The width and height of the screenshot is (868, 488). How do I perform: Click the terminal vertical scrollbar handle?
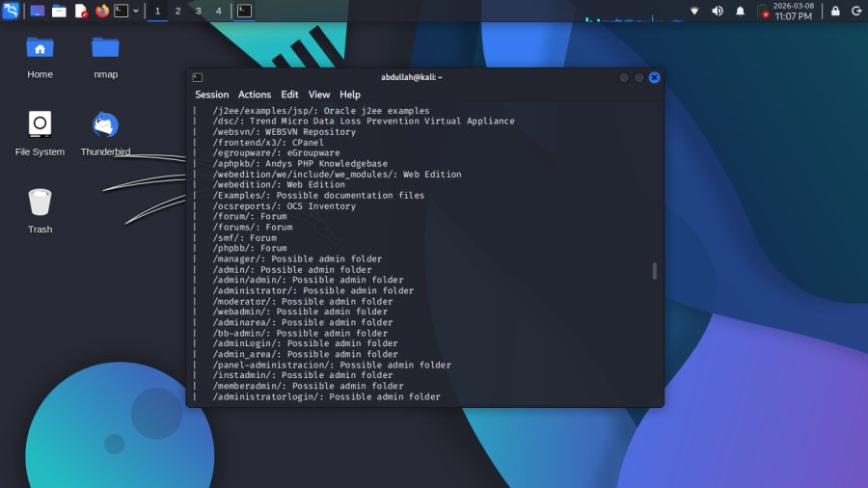655,271
